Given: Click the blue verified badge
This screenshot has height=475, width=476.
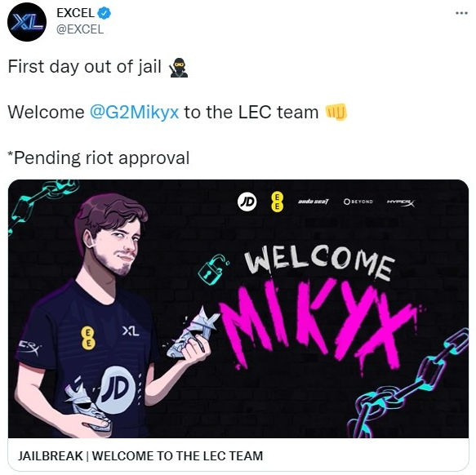Looking at the screenshot, I should (x=105, y=13).
